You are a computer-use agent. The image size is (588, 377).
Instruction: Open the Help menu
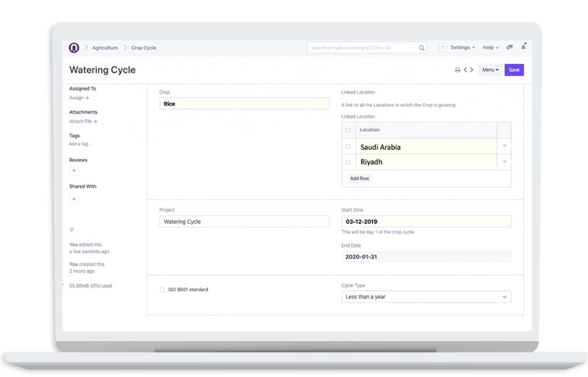491,48
